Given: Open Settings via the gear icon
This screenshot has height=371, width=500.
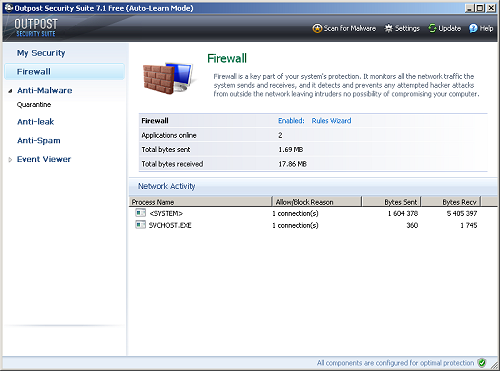Looking at the screenshot, I should point(388,28).
